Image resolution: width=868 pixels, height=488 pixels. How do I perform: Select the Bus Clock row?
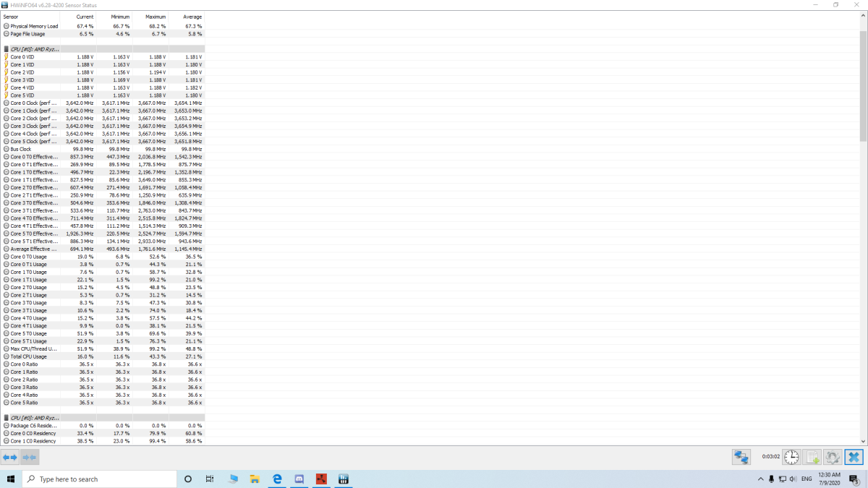pos(103,149)
